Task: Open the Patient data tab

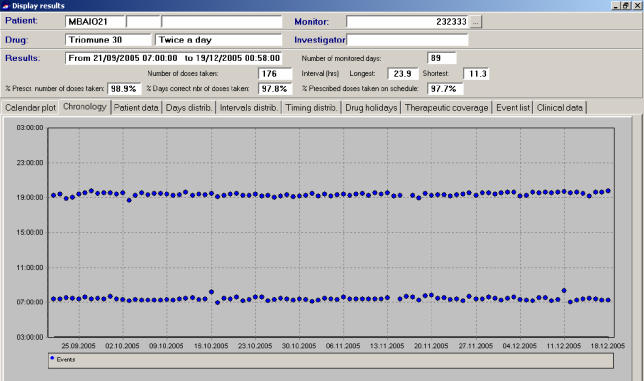Action: [x=136, y=108]
